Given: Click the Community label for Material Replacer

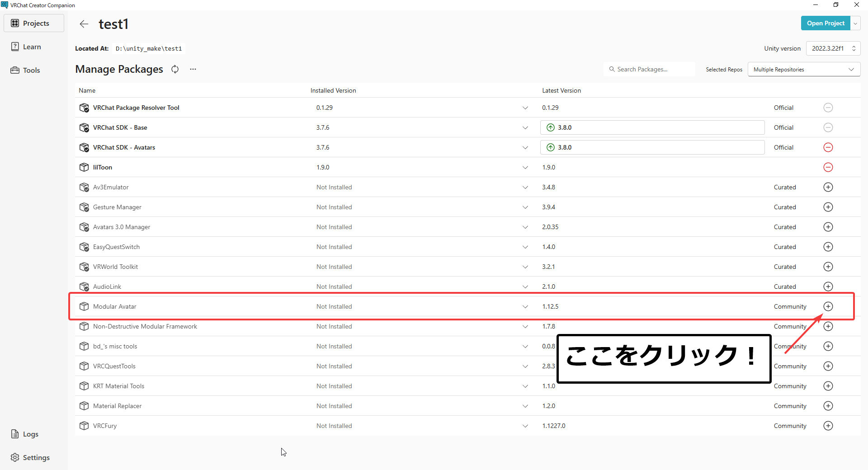Looking at the screenshot, I should coord(790,406).
